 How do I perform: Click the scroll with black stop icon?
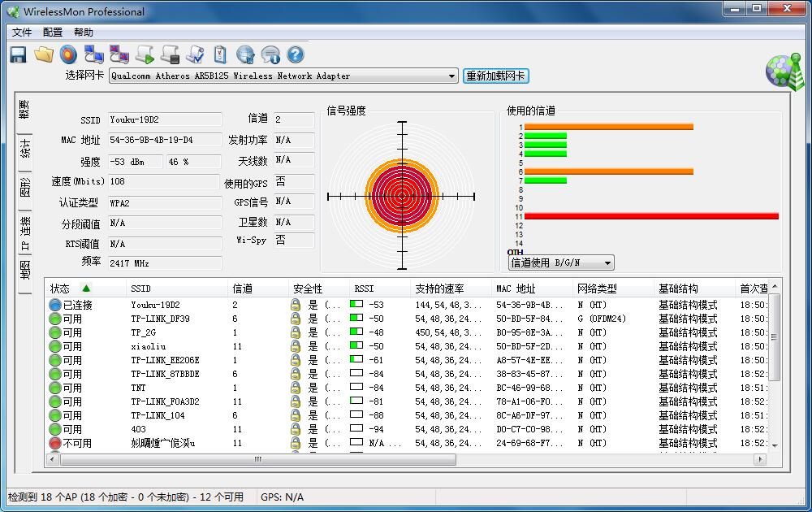click(170, 54)
